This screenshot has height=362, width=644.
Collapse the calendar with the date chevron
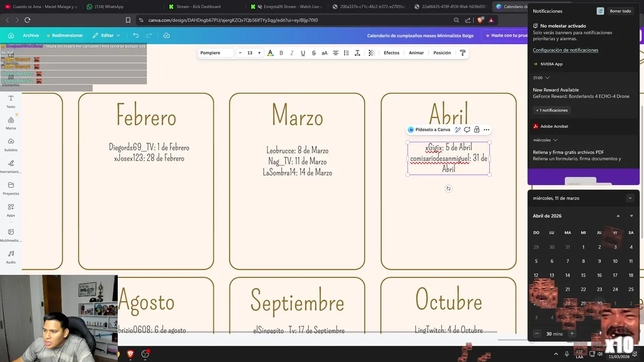coord(630,198)
